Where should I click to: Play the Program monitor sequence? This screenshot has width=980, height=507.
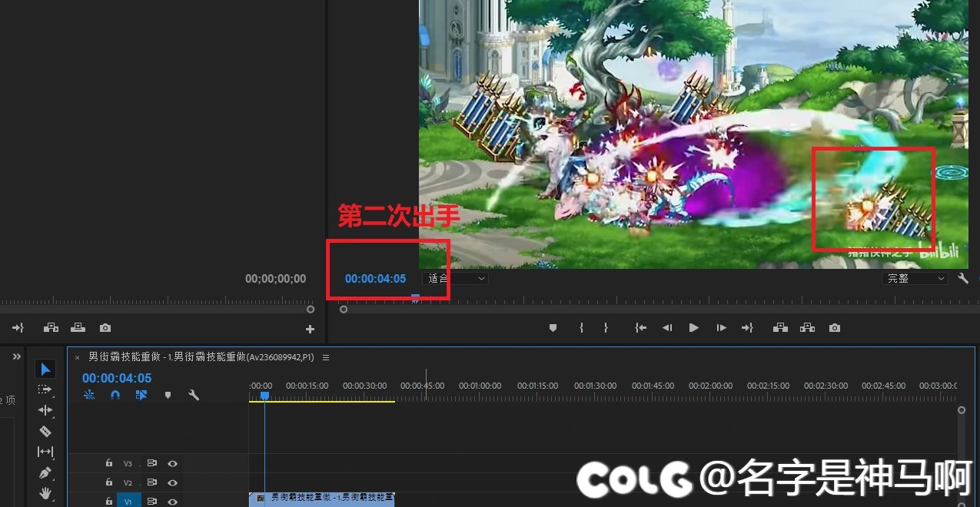tap(694, 328)
